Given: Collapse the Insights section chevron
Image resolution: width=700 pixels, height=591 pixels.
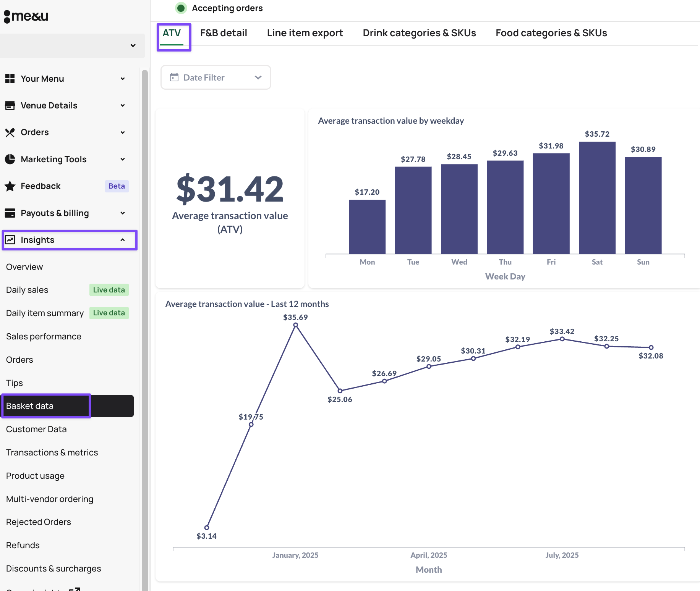Looking at the screenshot, I should pos(123,240).
